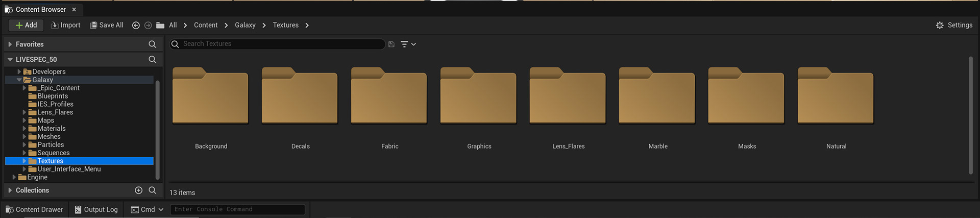Image resolution: width=980 pixels, height=218 pixels.
Task: Select the Textures breadcrumb
Action: click(x=285, y=25)
